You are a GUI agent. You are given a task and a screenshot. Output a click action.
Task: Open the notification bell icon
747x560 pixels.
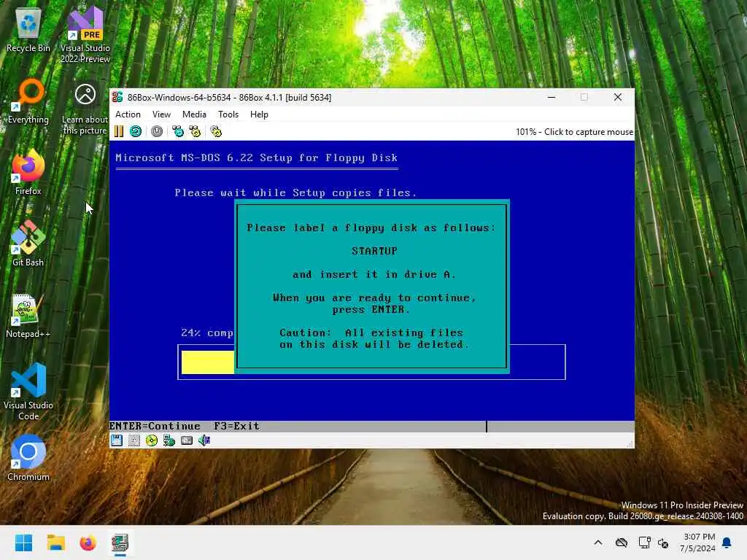[727, 542]
